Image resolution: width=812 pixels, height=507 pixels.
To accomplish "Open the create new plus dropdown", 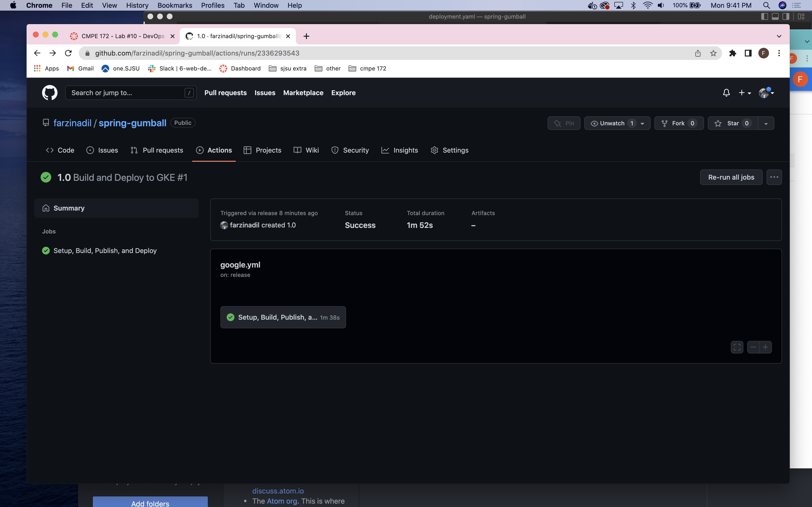I will click(x=745, y=93).
